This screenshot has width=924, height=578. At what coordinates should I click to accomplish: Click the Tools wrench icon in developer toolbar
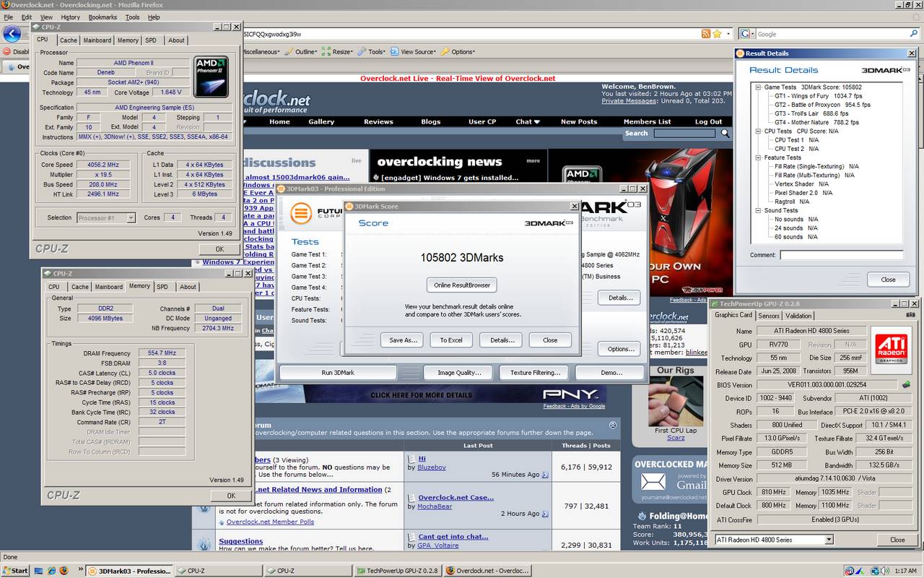click(x=362, y=51)
